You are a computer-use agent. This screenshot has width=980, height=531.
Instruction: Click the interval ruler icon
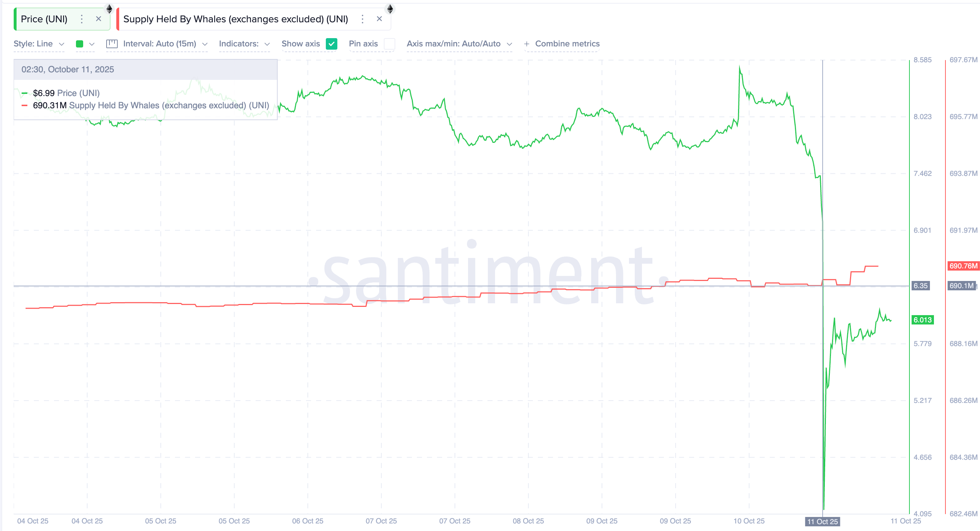(x=112, y=43)
